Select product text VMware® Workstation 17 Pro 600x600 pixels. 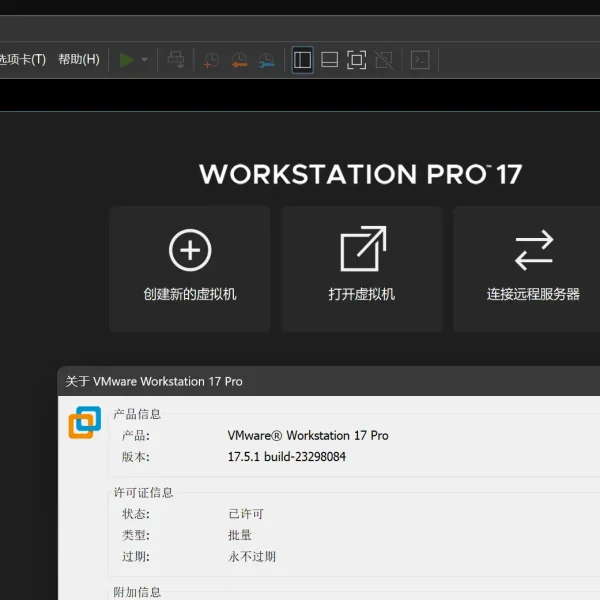tap(308, 435)
